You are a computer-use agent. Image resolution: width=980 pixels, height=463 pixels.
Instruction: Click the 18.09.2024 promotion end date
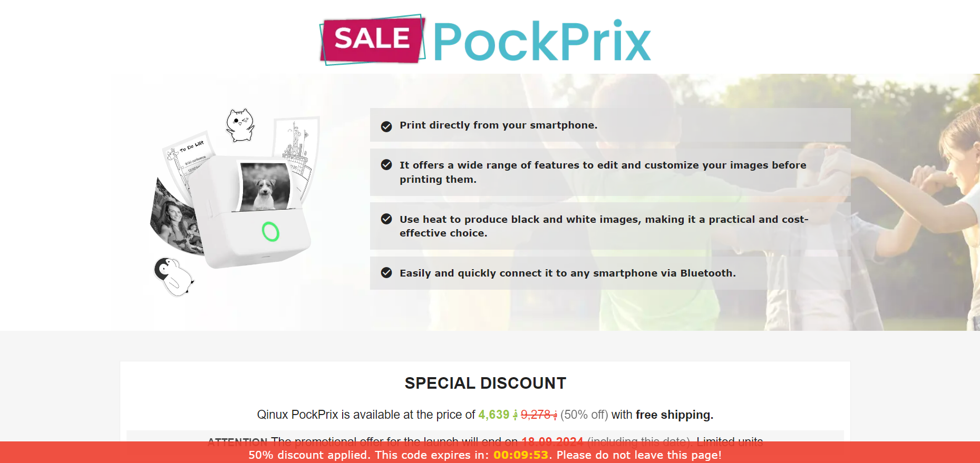(552, 441)
